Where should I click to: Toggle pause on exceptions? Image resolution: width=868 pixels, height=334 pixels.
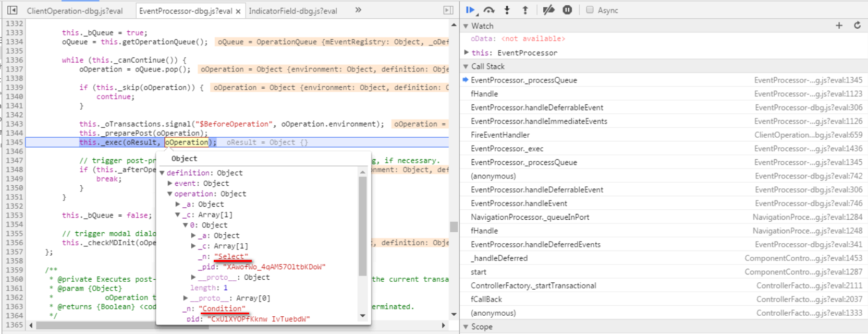(x=567, y=10)
